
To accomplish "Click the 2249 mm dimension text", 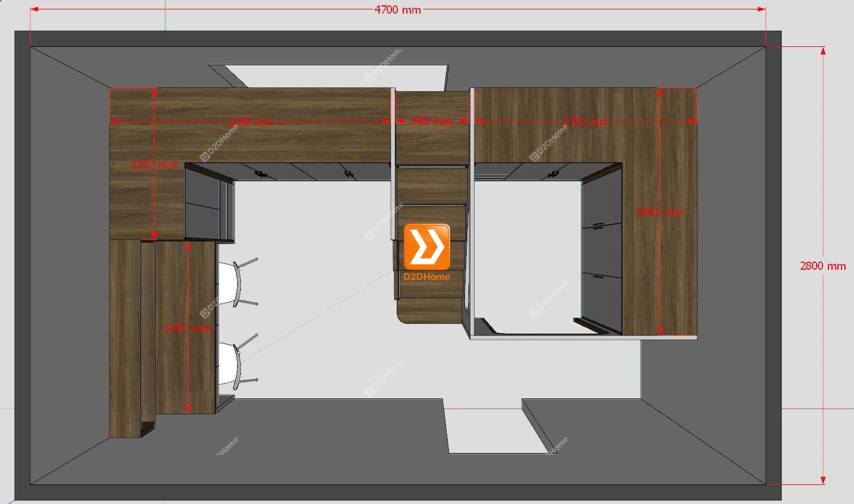I will (x=251, y=122).
